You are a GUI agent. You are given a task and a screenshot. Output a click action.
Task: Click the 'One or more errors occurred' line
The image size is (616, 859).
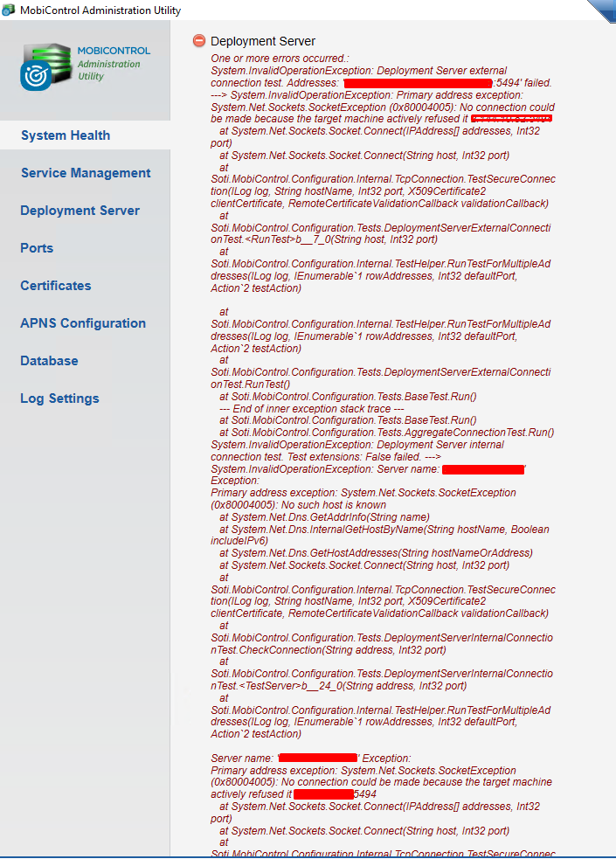[274, 58]
